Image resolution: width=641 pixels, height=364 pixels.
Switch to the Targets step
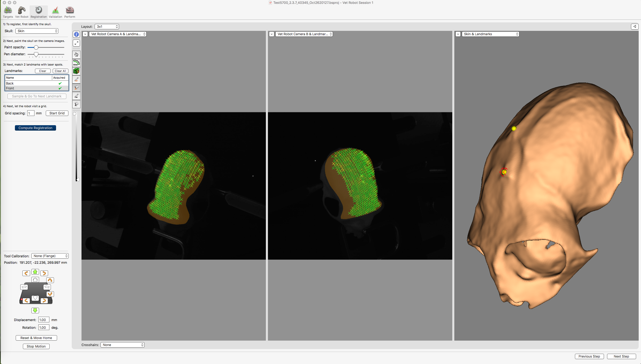8,12
